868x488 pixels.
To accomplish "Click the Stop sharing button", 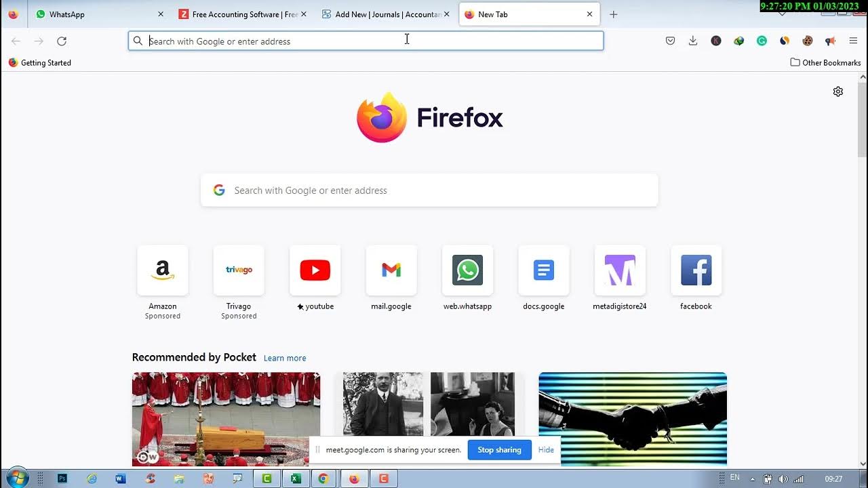I will coord(499,450).
